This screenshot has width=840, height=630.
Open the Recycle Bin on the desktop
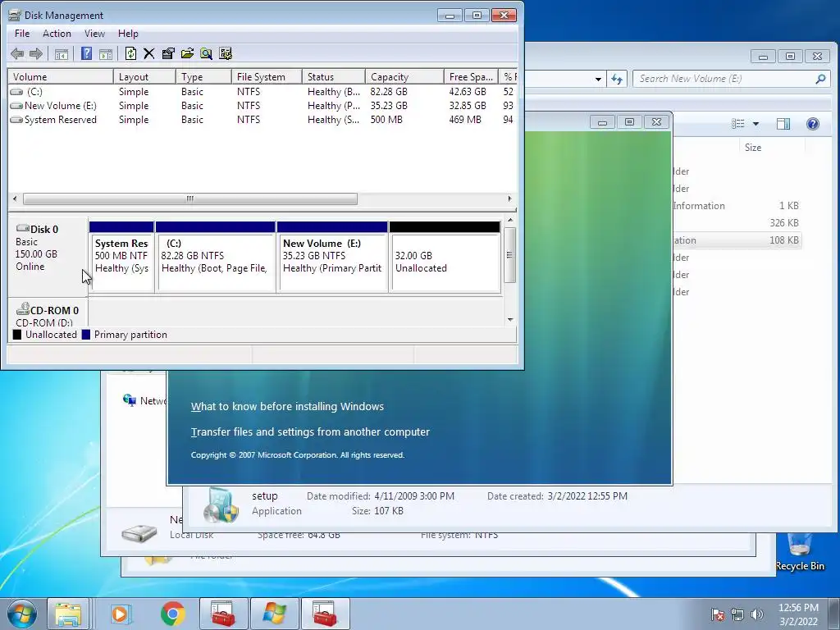click(x=800, y=552)
